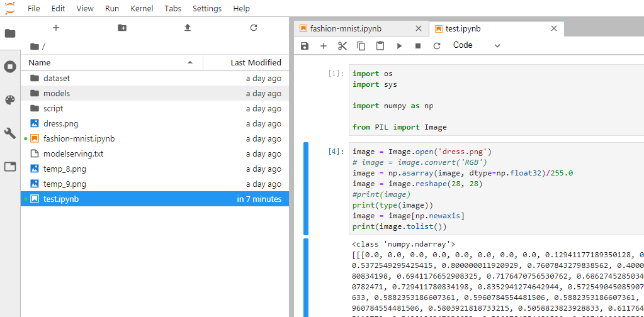Open the cell type Code dropdown

477,45
